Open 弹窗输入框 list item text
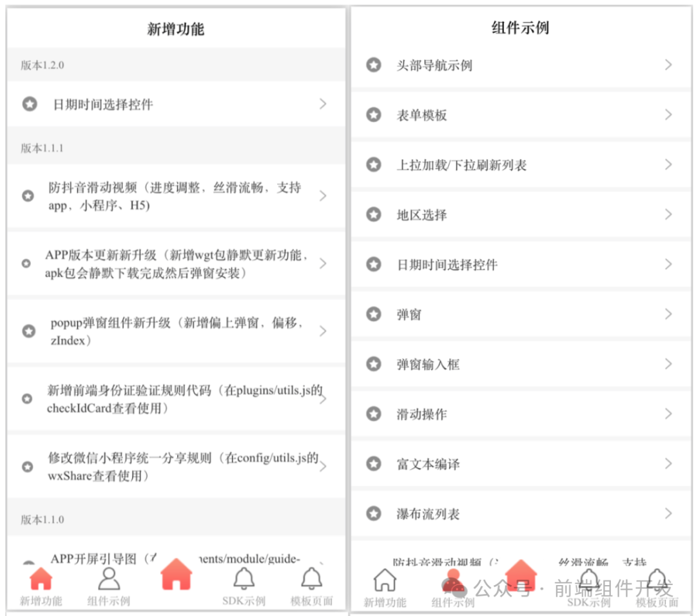The image size is (696, 616). tap(428, 364)
